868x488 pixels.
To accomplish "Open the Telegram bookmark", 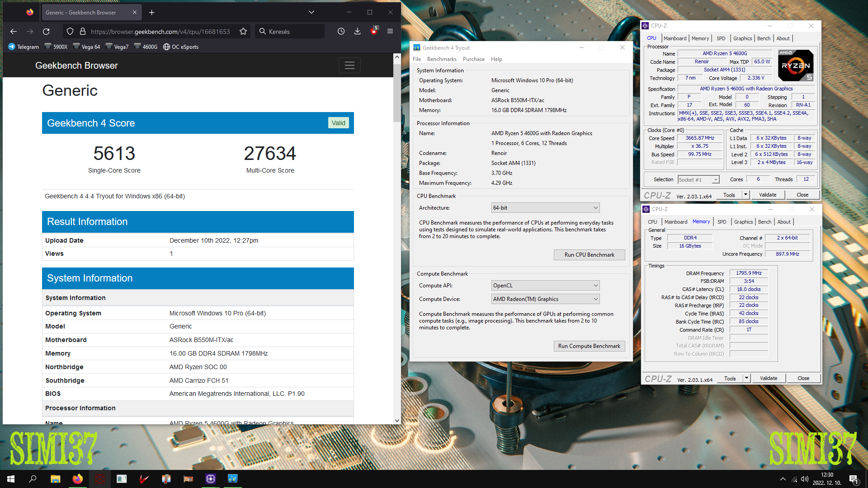I will pyautogui.click(x=24, y=47).
